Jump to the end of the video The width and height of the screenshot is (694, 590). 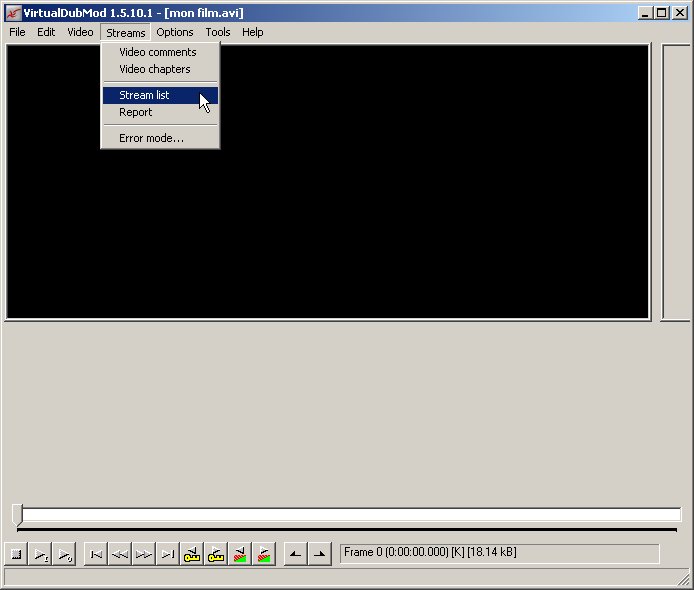167,554
